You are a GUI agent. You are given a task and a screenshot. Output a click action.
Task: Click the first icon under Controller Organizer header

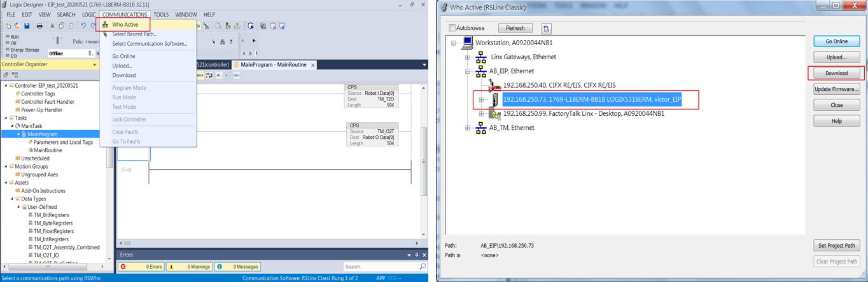click(x=6, y=75)
